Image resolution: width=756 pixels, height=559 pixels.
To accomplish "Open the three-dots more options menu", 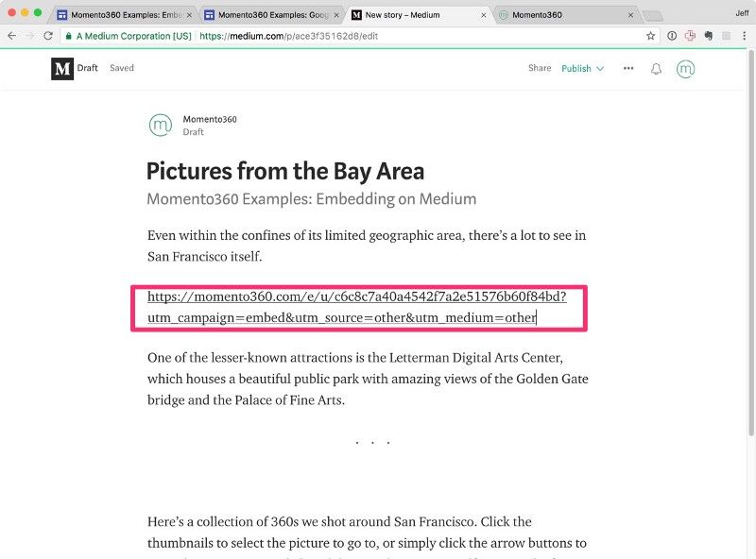I will tap(628, 68).
